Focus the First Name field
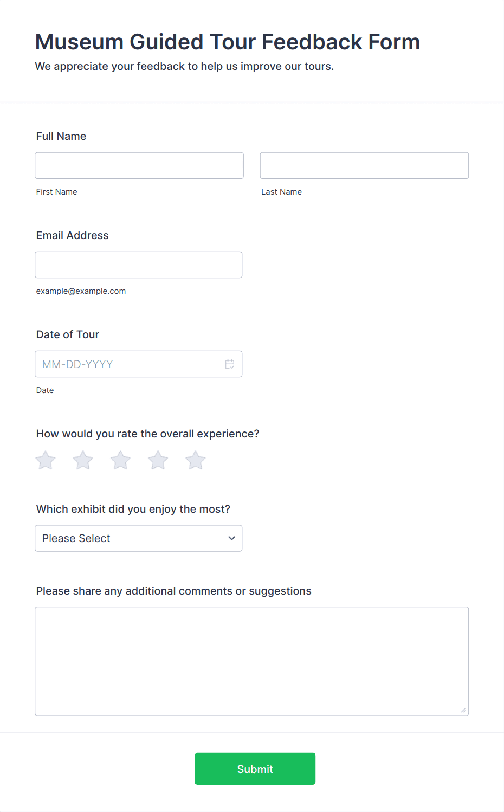Screen dimensions: 504x812 pyautogui.click(x=139, y=165)
